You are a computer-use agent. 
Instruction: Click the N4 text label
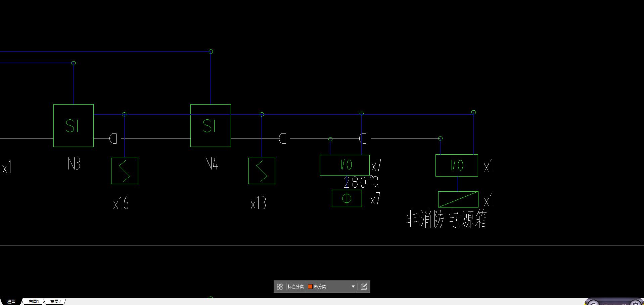[212, 164]
